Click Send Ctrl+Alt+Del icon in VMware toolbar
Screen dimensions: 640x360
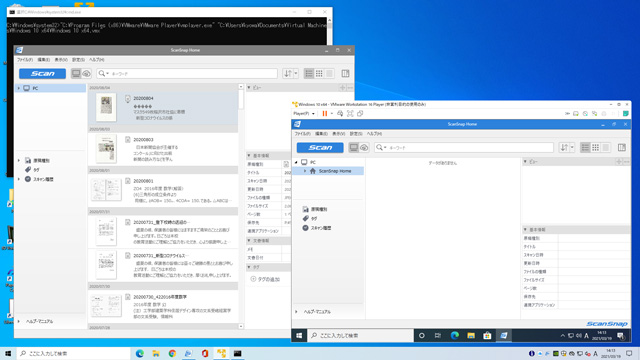[x=340, y=113]
